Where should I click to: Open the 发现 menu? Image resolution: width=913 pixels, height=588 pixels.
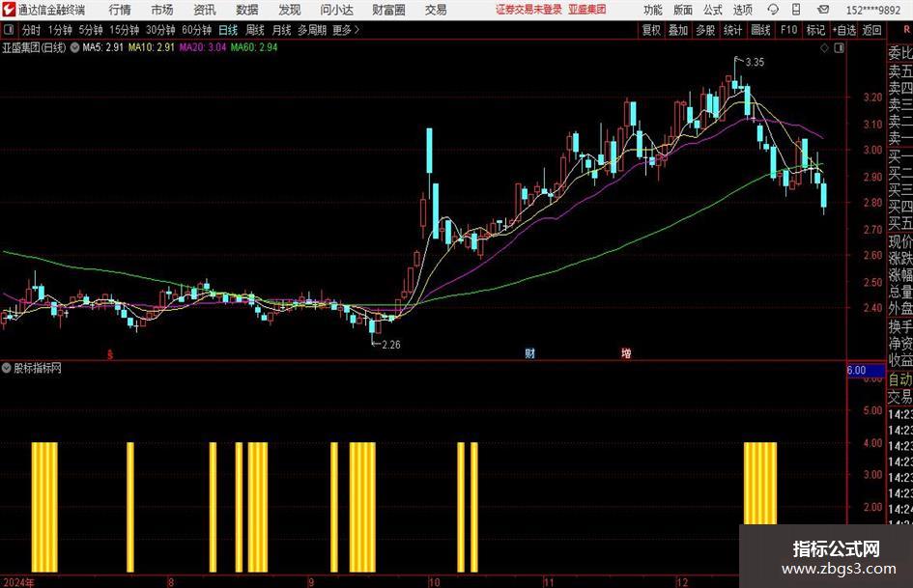(x=290, y=10)
